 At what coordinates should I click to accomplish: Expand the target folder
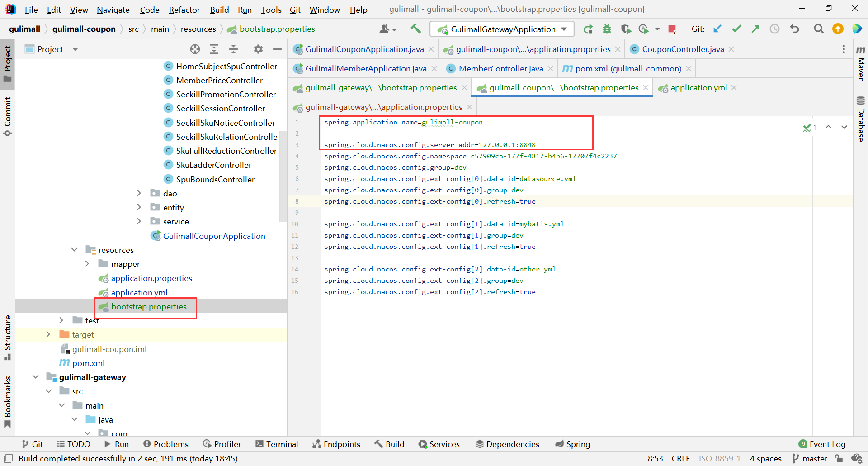pyautogui.click(x=48, y=334)
